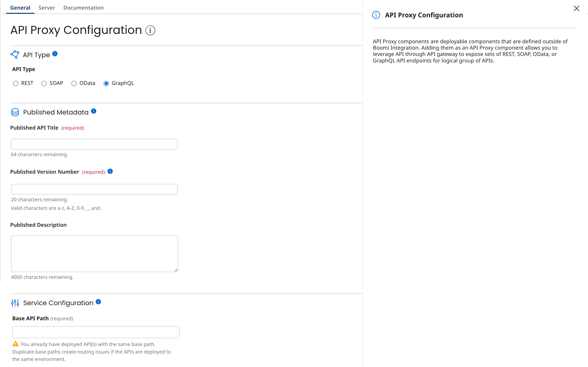Close the API Proxy Configuration help panel
The height and width of the screenshot is (367, 588).
(x=576, y=9)
